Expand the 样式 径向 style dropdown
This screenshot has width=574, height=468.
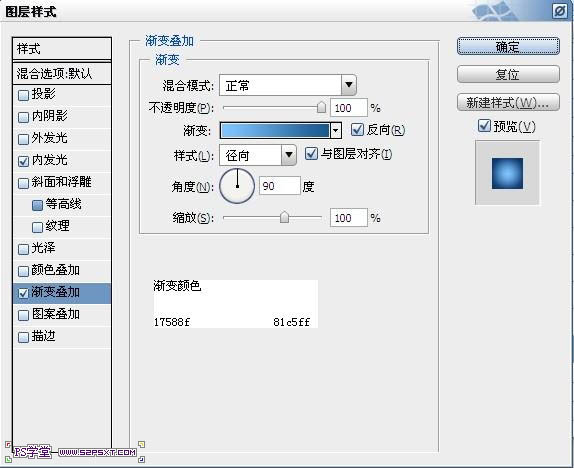coord(288,155)
